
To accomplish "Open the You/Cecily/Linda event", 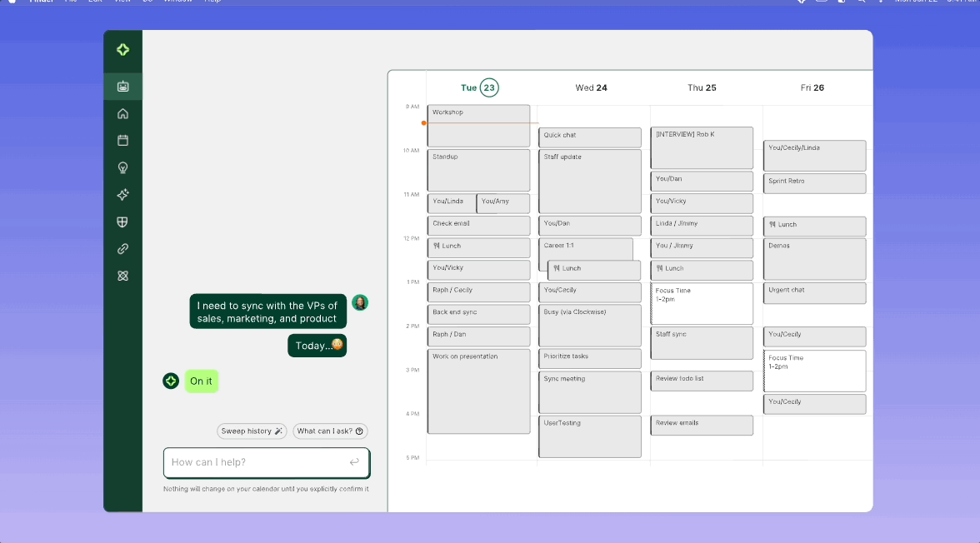I will tap(814, 156).
